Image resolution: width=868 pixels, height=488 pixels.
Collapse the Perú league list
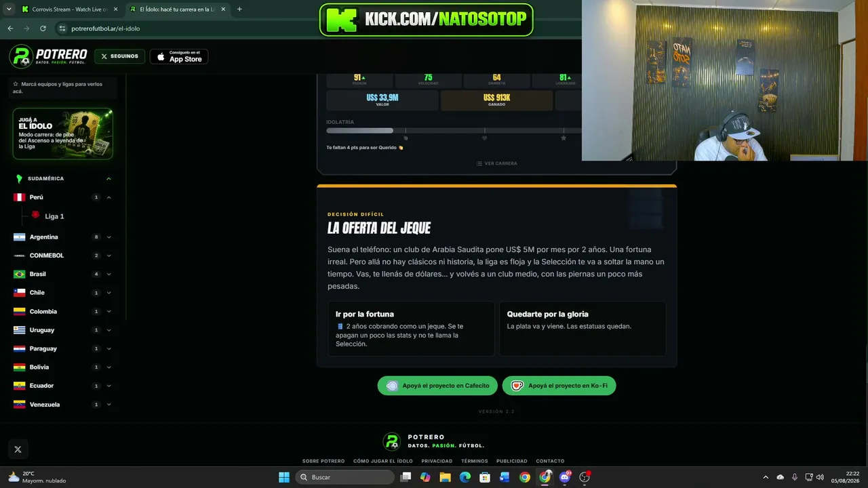coord(108,197)
